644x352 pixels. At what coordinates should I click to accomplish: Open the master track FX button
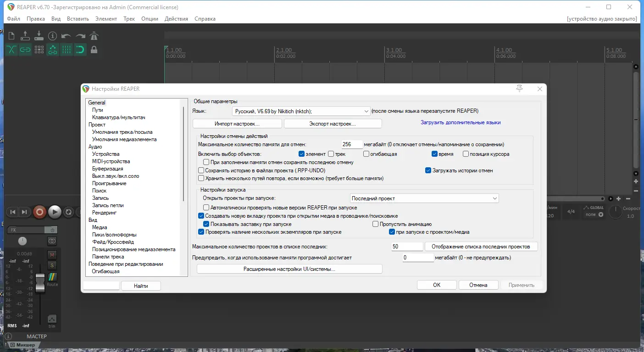point(26,230)
